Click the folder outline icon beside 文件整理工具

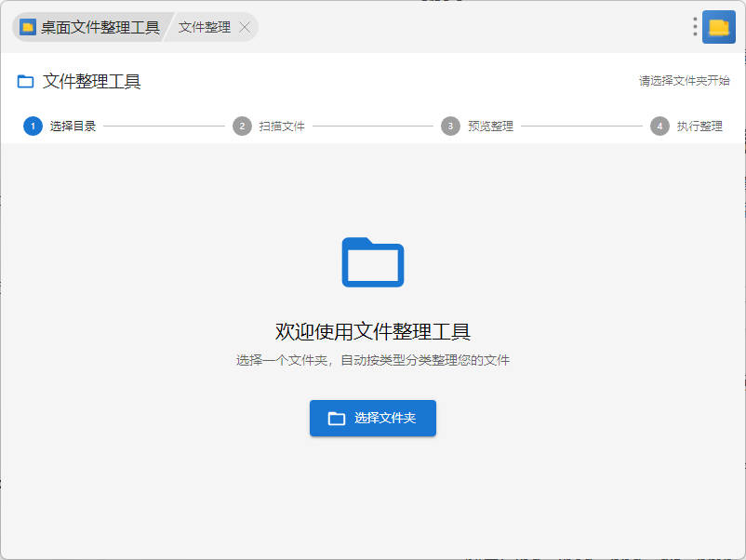26,82
